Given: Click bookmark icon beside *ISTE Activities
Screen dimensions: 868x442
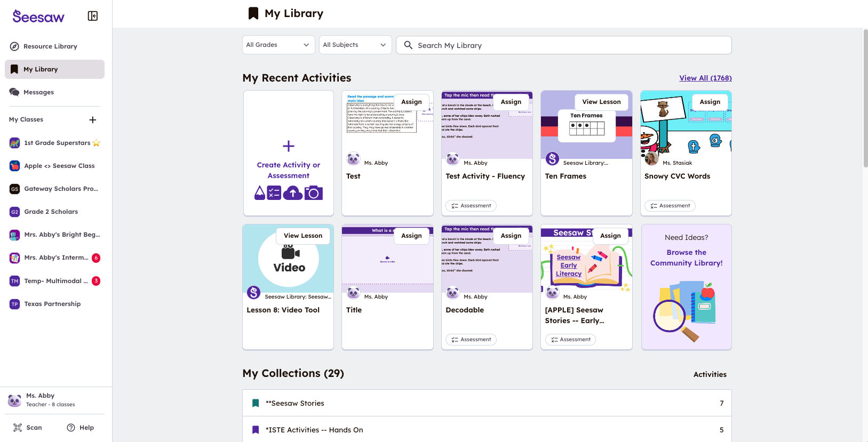Looking at the screenshot, I should [256, 430].
